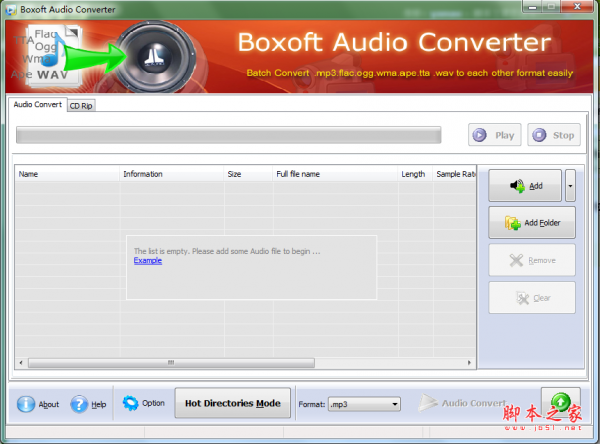This screenshot has height=444, width=600.
Task: Add an audio file with Add button
Action: 525,186
